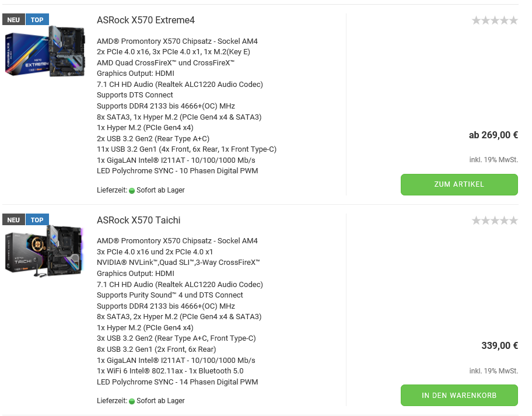Click the star rating for X570 Extreme4
This screenshot has height=416, width=532.
pyautogui.click(x=494, y=20)
